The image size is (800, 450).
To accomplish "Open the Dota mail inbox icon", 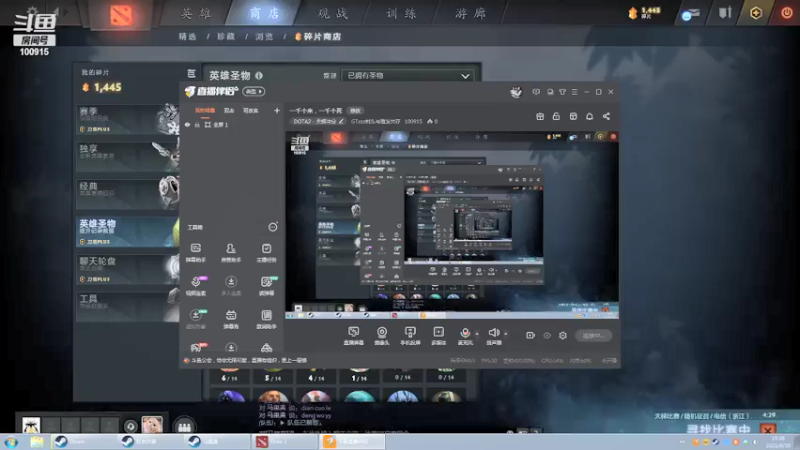I will 690,14.
